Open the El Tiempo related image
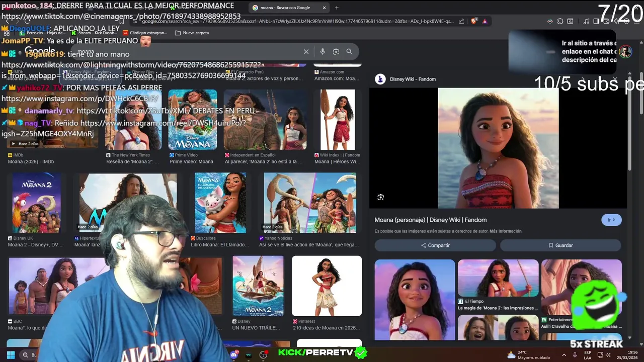This screenshot has width=644, height=362. coord(498,278)
